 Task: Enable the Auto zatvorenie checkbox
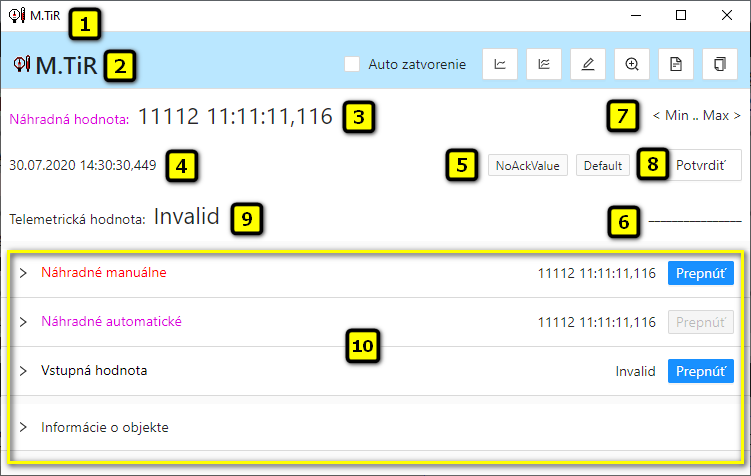pyautogui.click(x=352, y=64)
